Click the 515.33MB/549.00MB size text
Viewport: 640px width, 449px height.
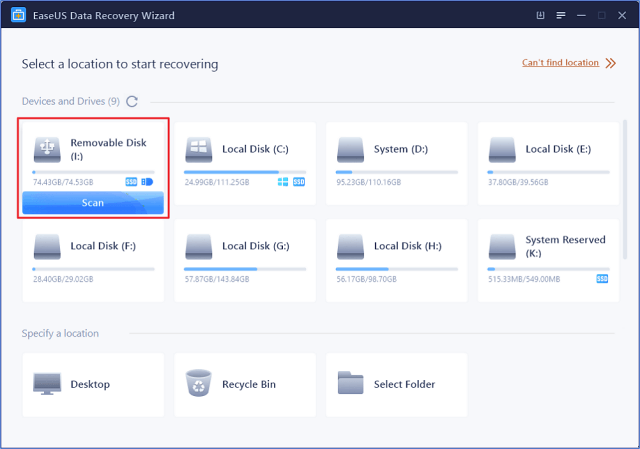(x=524, y=279)
